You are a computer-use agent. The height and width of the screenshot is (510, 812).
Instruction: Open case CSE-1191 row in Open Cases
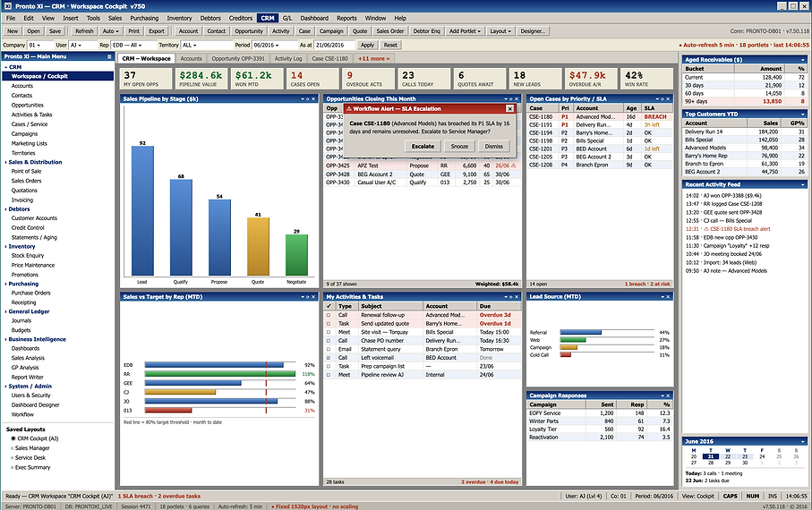click(x=600, y=124)
